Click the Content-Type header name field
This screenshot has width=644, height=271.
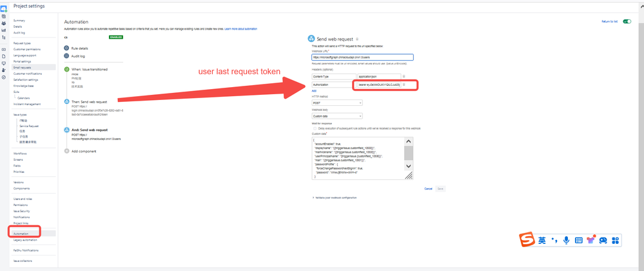click(x=334, y=77)
